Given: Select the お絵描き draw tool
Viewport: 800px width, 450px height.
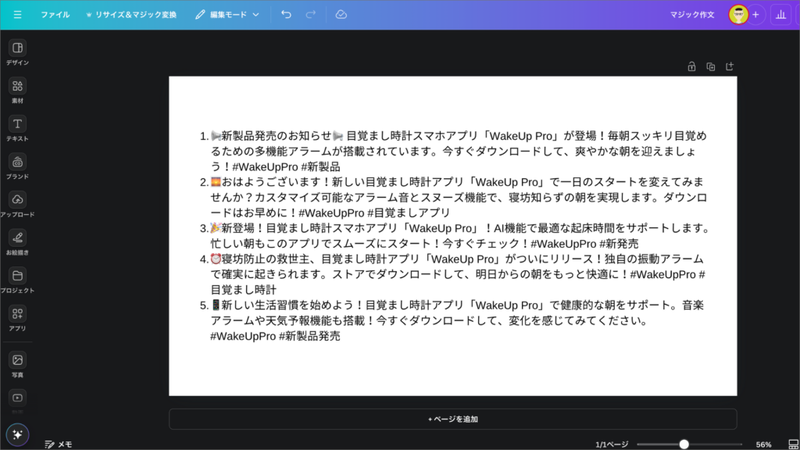Looking at the screenshot, I should point(17,243).
